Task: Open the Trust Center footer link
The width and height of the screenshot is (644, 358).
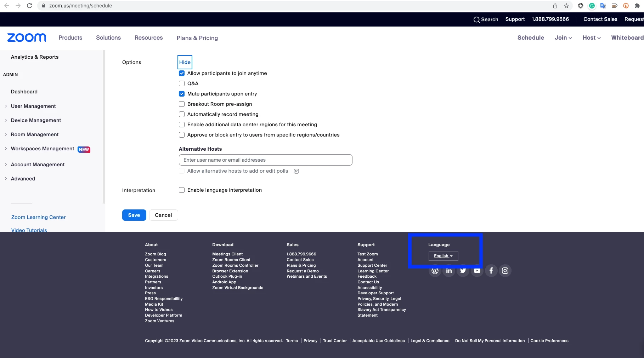Action: (335, 341)
